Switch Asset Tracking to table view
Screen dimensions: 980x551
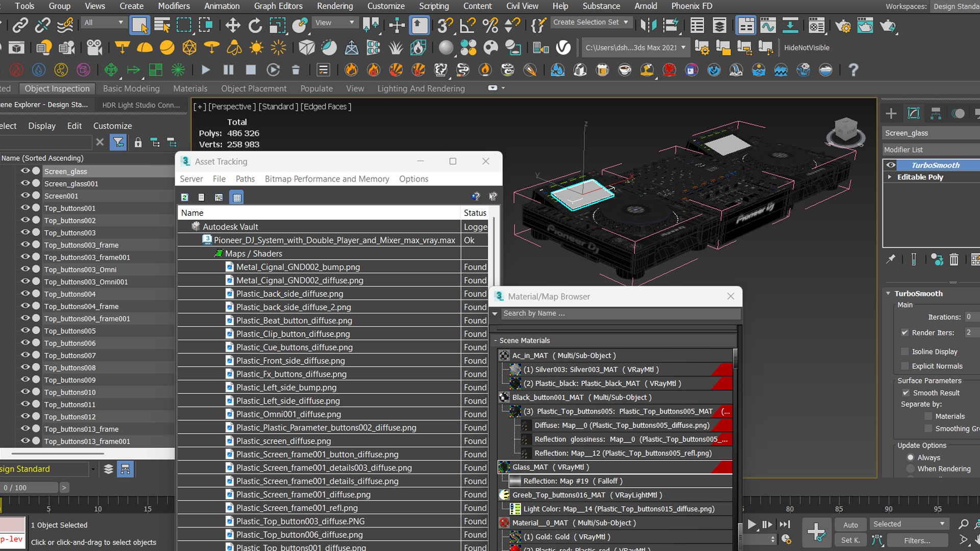click(x=237, y=197)
